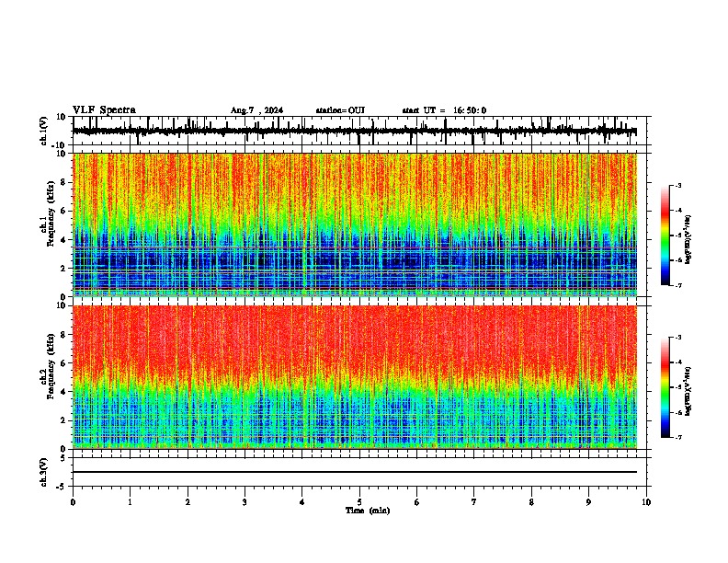Click the 'Time (min)' x-axis label
This screenshot has height=563, width=728.
pyautogui.click(x=368, y=511)
